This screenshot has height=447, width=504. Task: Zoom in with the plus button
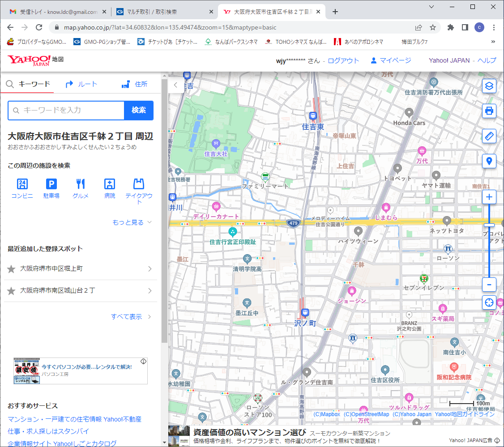point(489,197)
